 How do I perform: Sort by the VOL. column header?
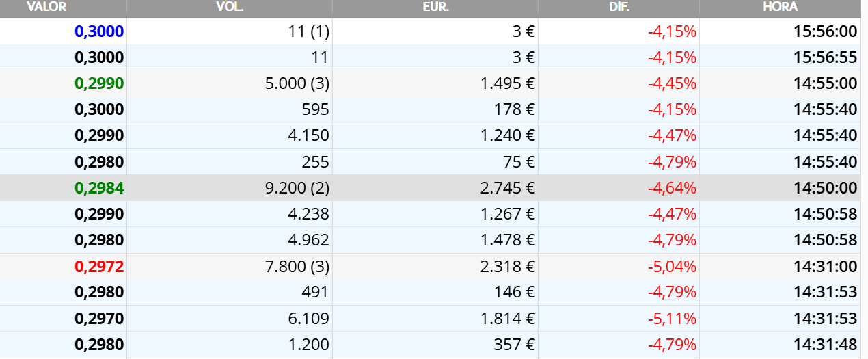pos(230,7)
